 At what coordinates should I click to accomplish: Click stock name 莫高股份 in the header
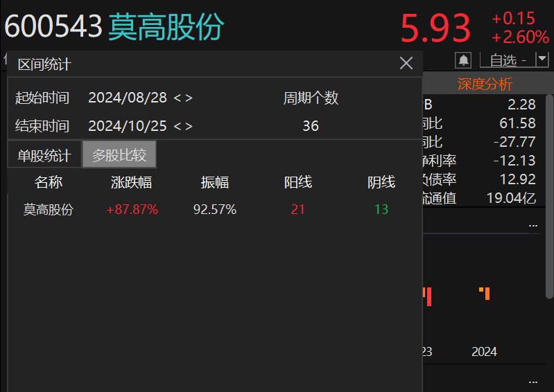[166, 27]
